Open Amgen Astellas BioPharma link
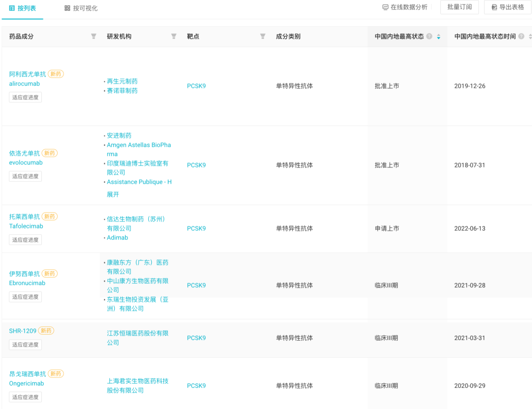The image size is (532, 409). pos(139,149)
